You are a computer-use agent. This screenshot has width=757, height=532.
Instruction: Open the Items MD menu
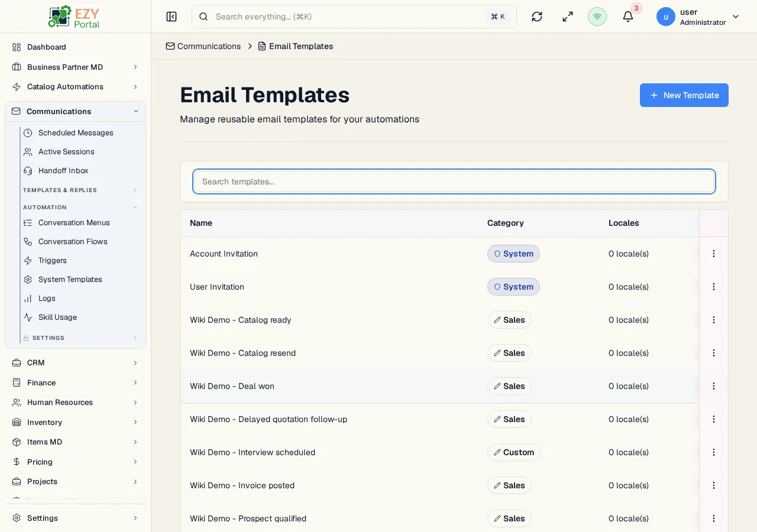75,442
